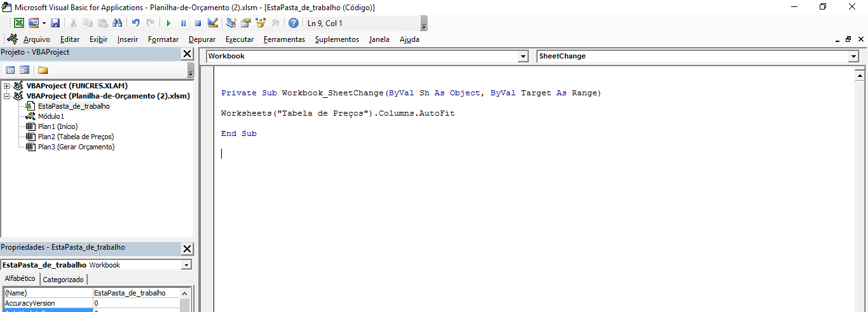Click the View Microsoft Excel icon

19,23
